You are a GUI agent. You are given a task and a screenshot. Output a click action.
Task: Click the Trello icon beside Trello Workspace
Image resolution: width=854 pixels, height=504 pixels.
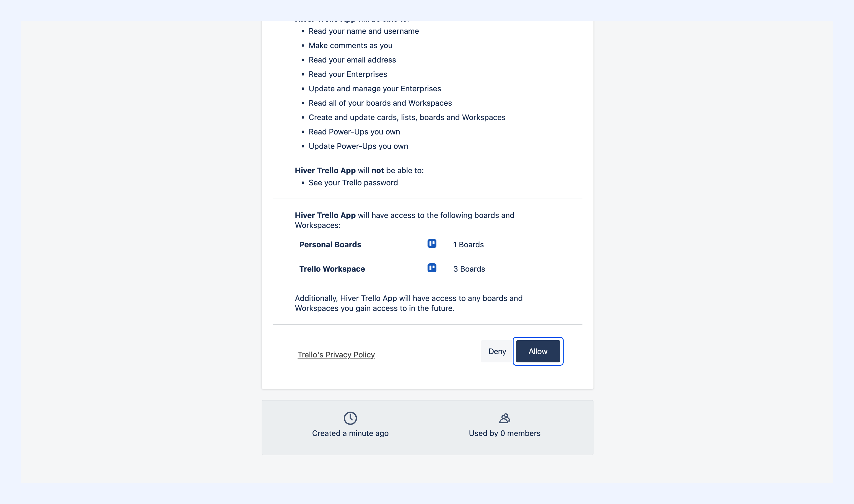pos(432,268)
